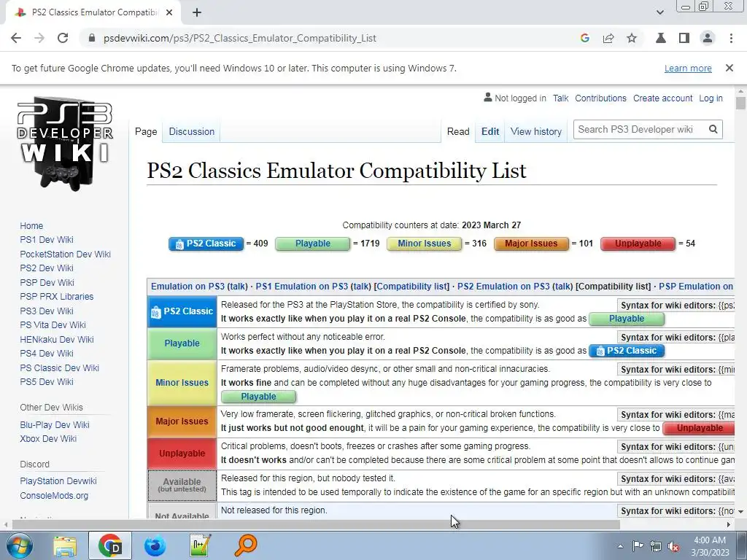Dismiss the Chrome update notification bar
Image resolution: width=747 pixels, height=560 pixels.
[729, 68]
